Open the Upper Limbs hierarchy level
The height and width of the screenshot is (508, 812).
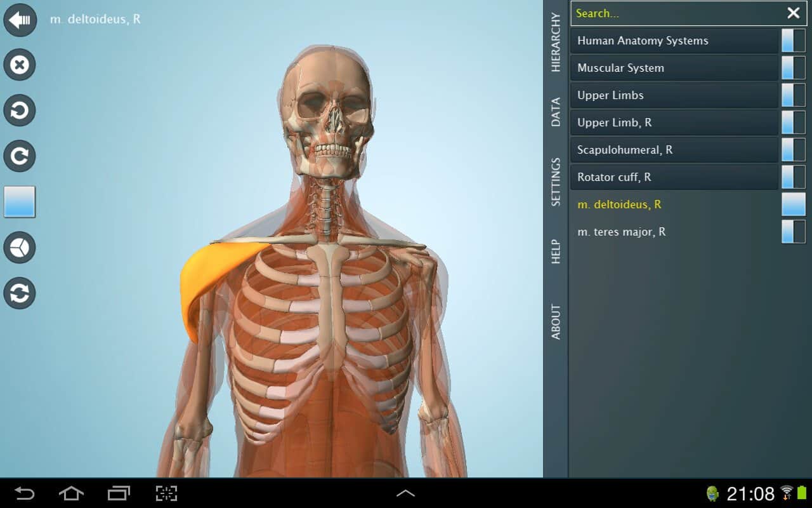point(674,95)
